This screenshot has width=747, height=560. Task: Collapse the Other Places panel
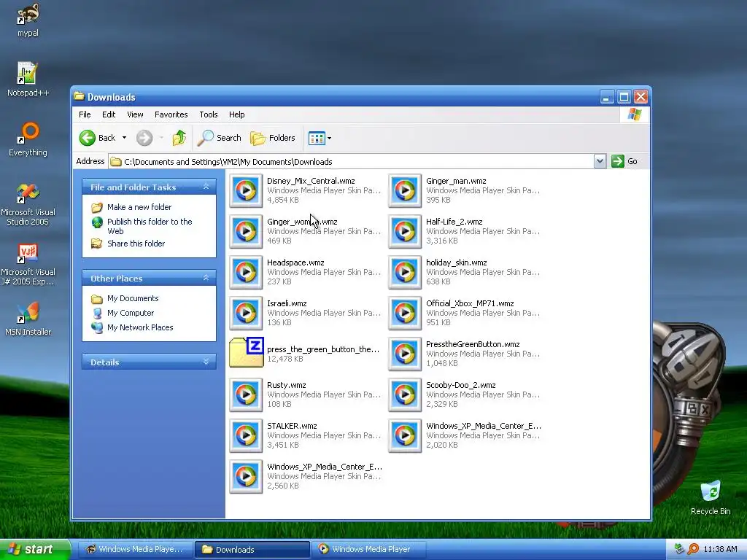coord(206,278)
